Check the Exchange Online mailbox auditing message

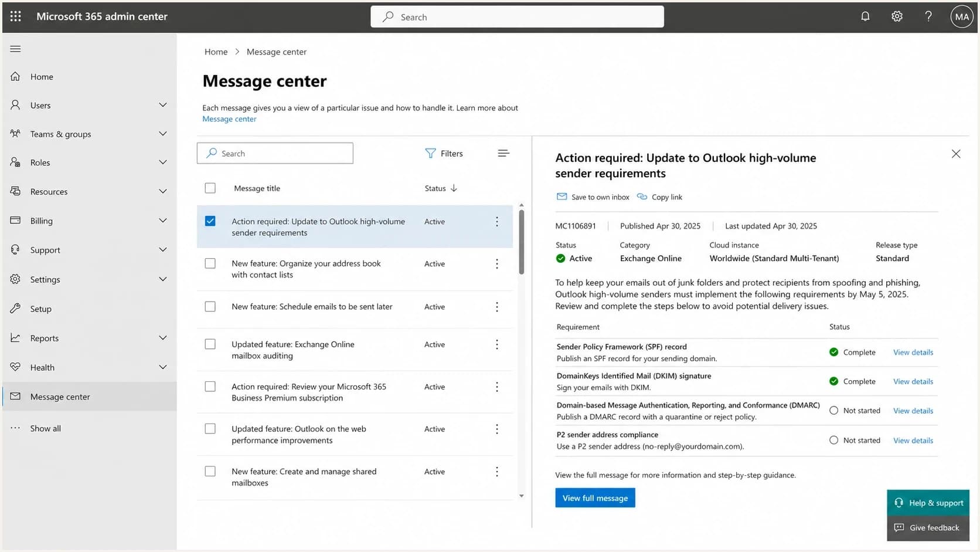(210, 344)
